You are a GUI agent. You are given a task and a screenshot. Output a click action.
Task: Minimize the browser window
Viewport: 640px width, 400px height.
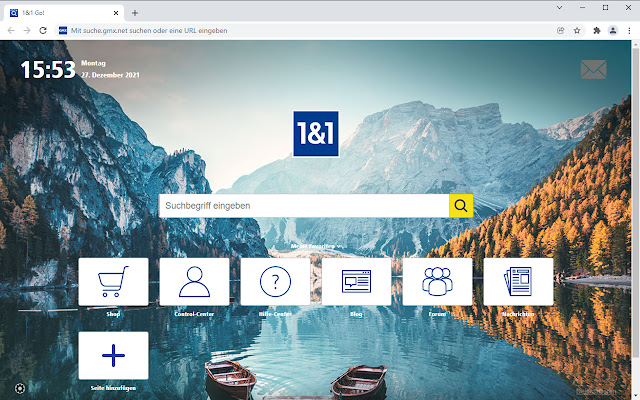coord(582,8)
